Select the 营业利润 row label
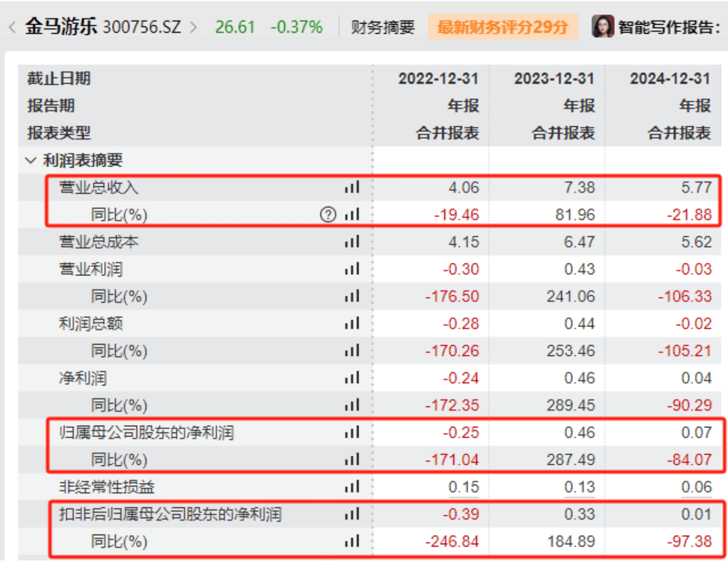728x561 pixels. coord(91,269)
